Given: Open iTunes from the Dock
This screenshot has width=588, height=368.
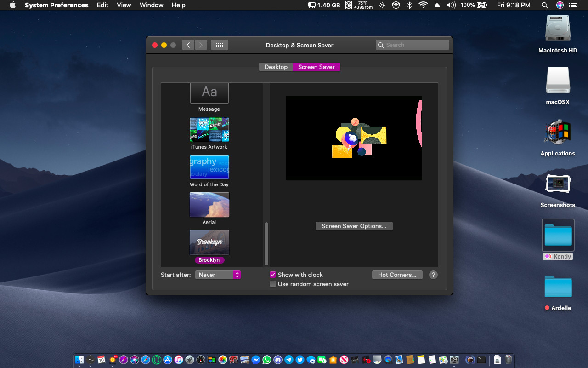Looking at the screenshot, I should pos(179,360).
